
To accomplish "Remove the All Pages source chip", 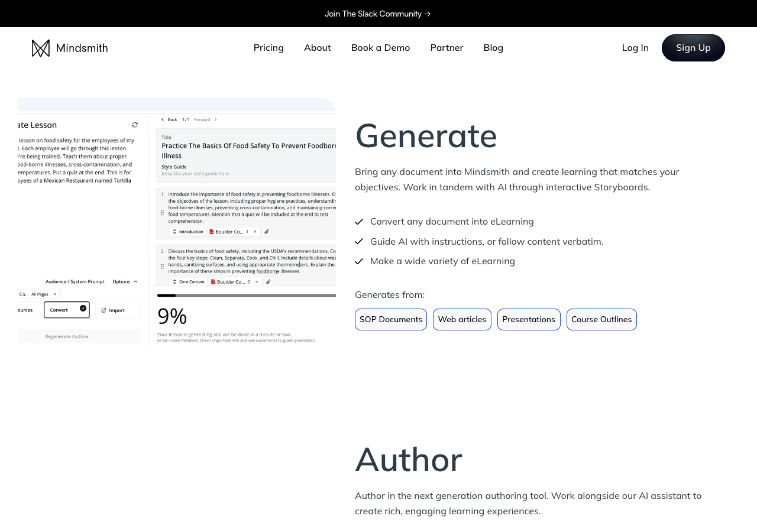I will pos(54,294).
